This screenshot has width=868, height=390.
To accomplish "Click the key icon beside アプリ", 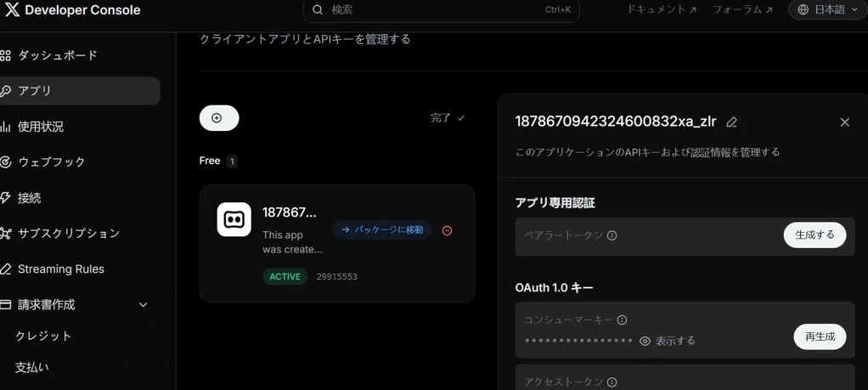I will [x=6, y=91].
